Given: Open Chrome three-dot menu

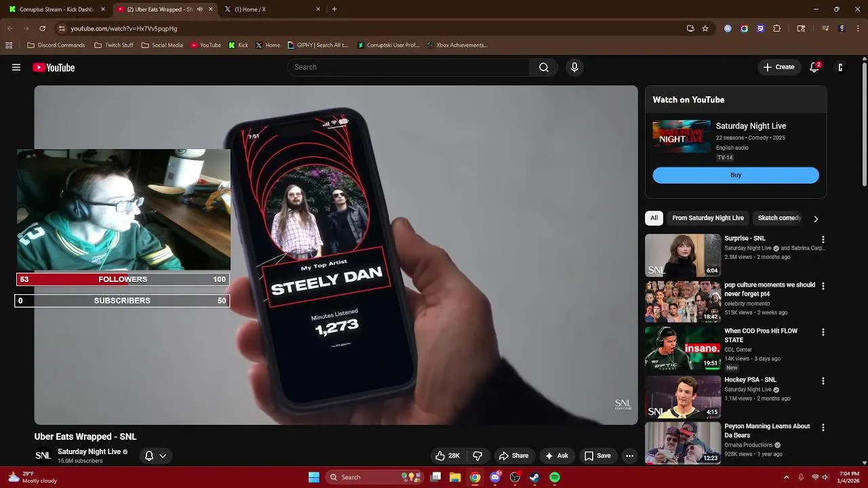Looking at the screenshot, I should [858, 28].
